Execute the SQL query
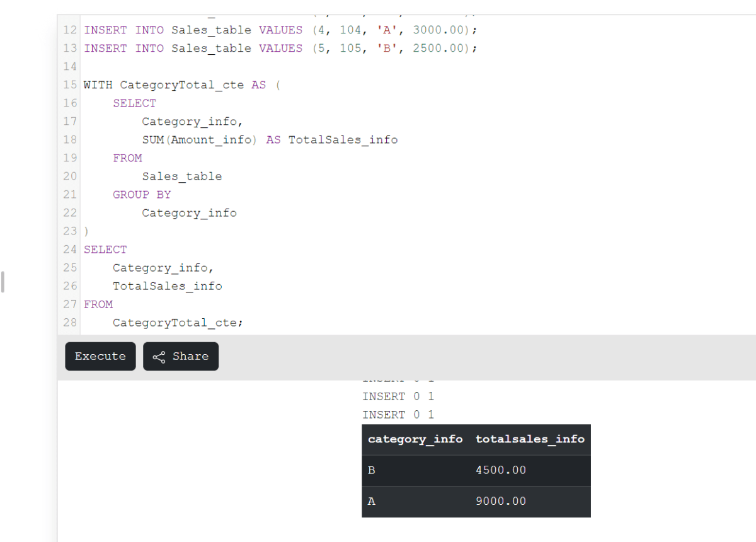756x542 pixels. click(x=100, y=356)
